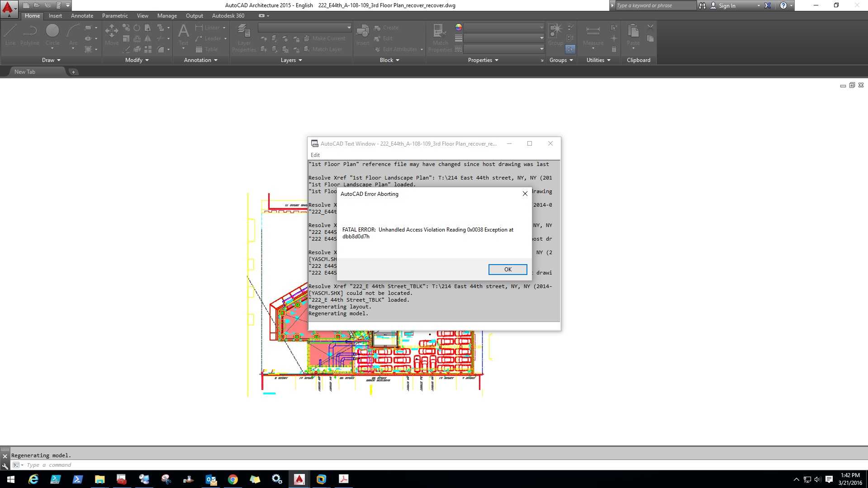Open the object color dropdown in Properties
The height and width of the screenshot is (488, 868).
[x=504, y=28]
